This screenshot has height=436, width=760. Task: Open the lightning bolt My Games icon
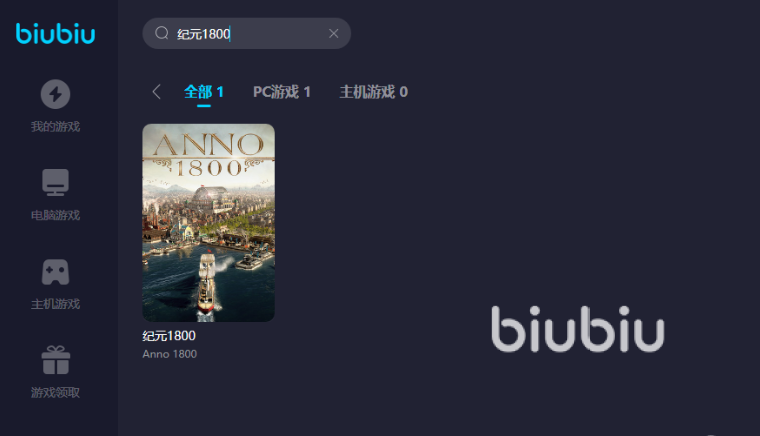55,94
